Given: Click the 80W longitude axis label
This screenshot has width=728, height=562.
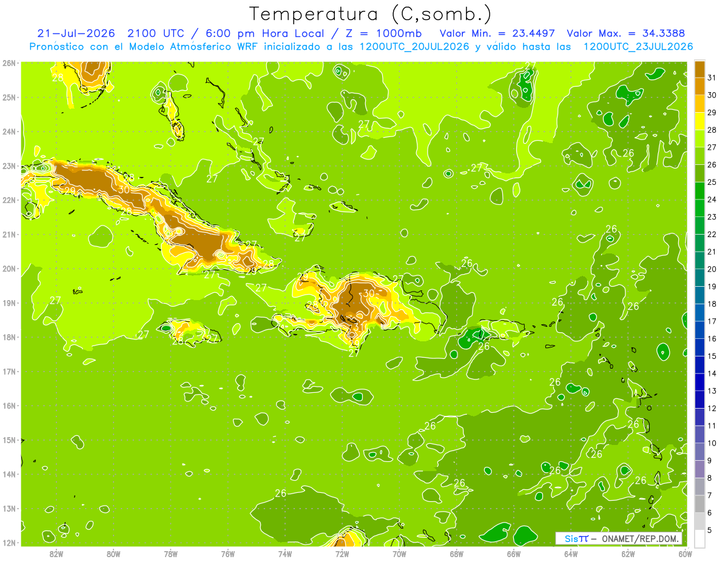Looking at the screenshot, I should coord(113,553).
